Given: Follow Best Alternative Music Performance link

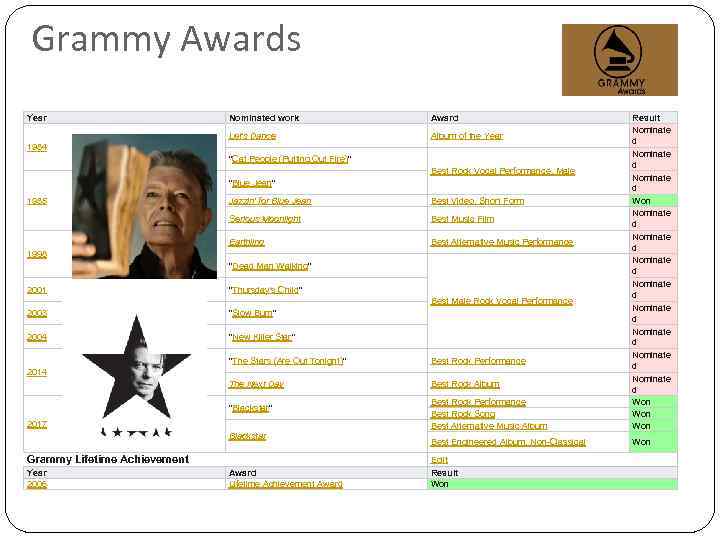Looking at the screenshot, I should click(x=502, y=242).
